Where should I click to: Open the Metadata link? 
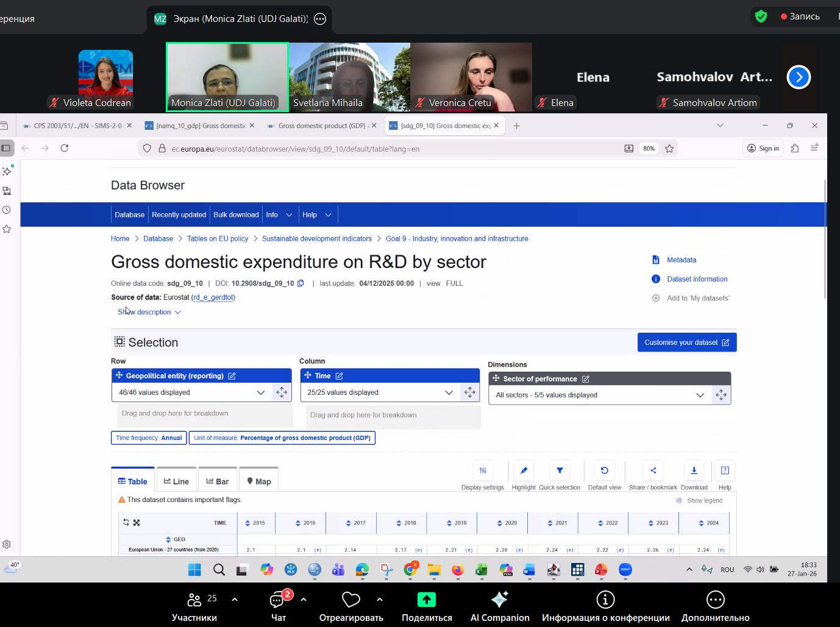click(681, 260)
